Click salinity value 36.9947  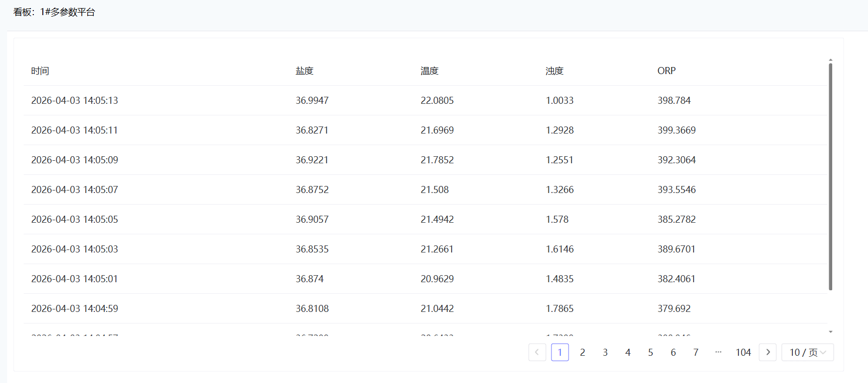tap(312, 100)
